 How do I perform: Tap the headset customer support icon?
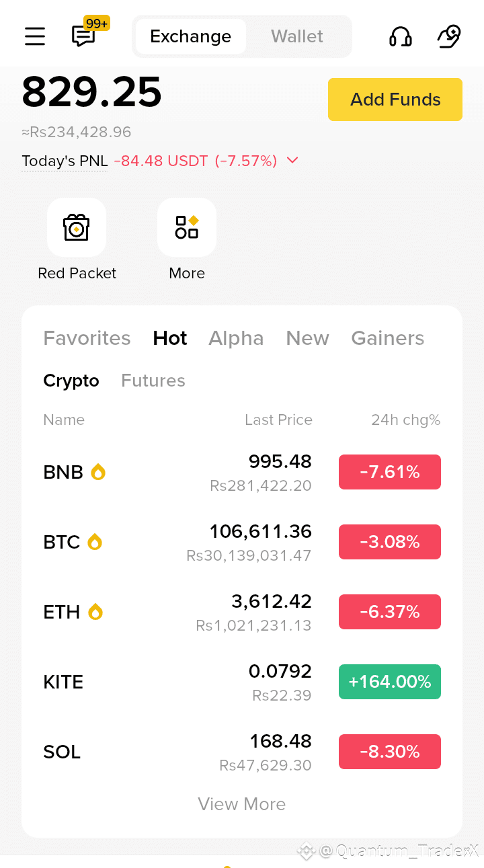pos(401,36)
